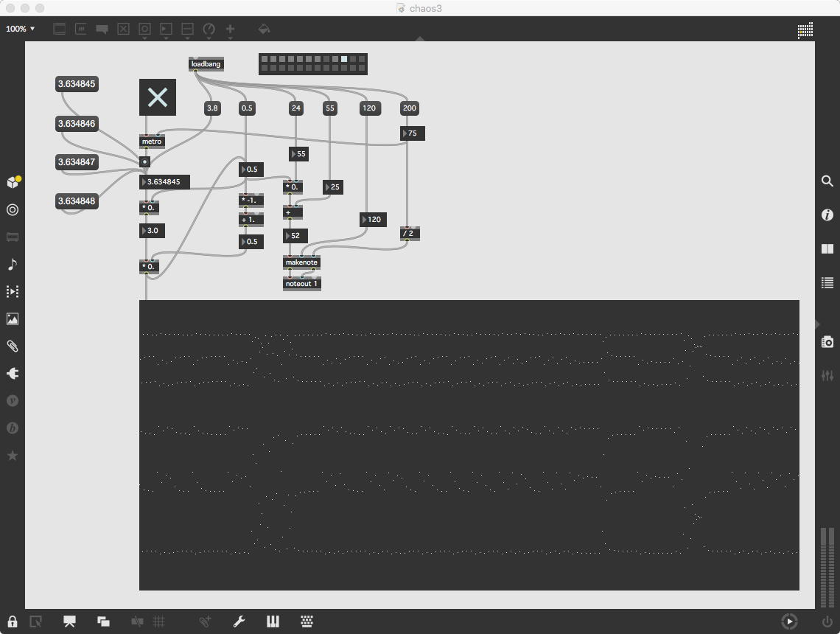Open the reference book icon
Viewport: 840px width, 634px height.
point(827,248)
